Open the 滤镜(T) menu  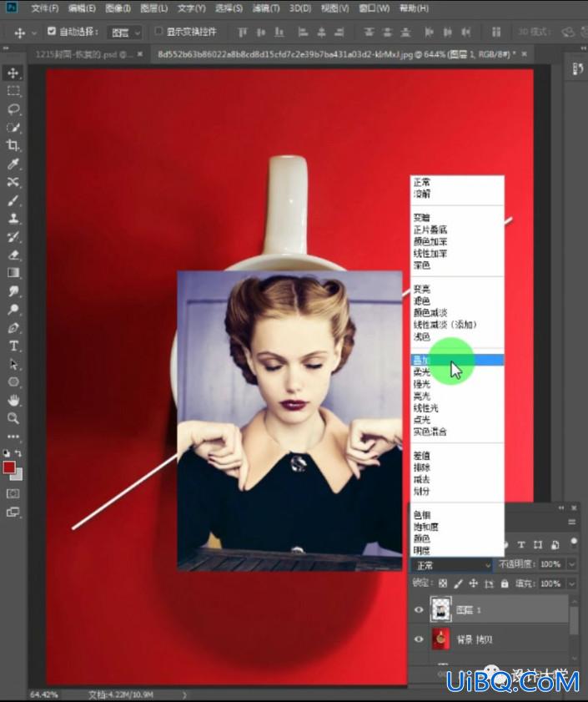[x=266, y=8]
